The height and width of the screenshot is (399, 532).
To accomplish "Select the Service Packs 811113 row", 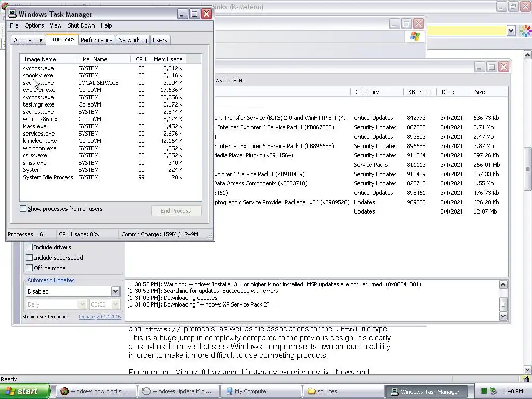I will [x=361, y=165].
